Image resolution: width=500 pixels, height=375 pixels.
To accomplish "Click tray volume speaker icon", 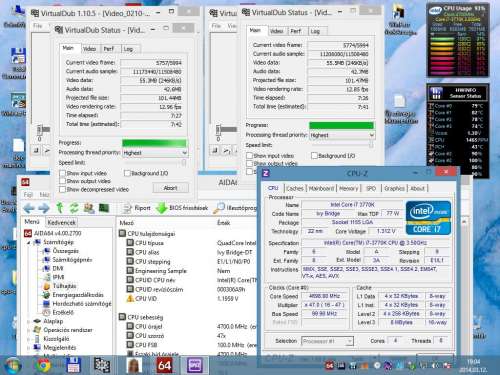I will click(x=435, y=366).
